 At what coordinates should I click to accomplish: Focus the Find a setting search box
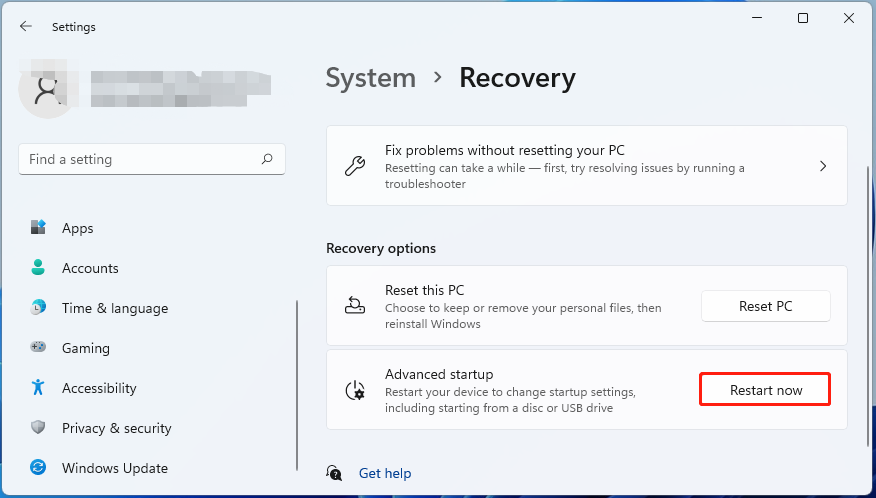click(x=140, y=159)
